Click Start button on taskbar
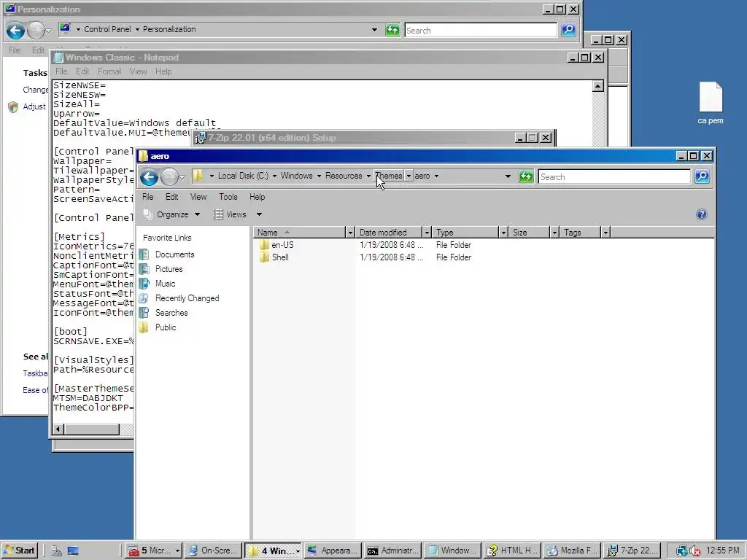747x560 pixels. click(19, 551)
